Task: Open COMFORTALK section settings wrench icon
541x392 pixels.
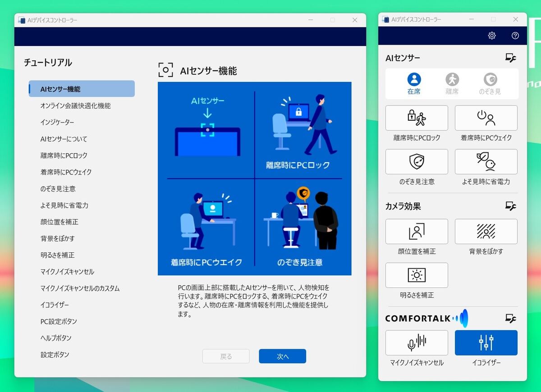Action: coord(510,318)
